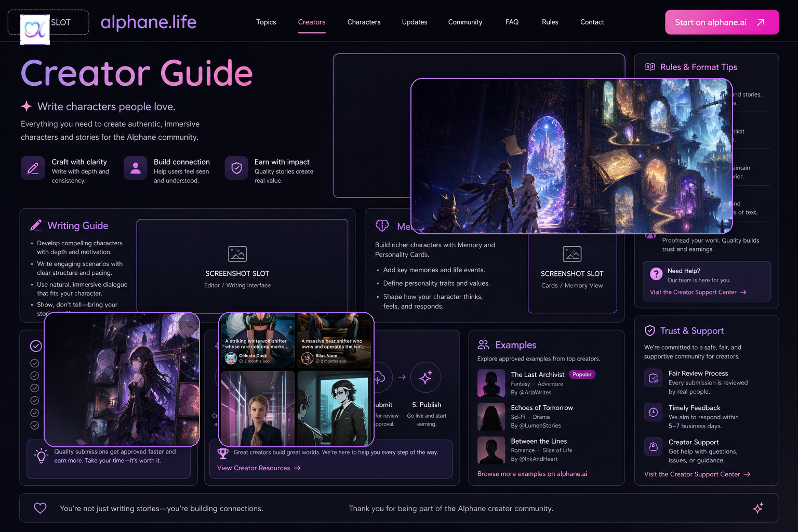Open the Topics menu item
The height and width of the screenshot is (532, 798).
266,22
